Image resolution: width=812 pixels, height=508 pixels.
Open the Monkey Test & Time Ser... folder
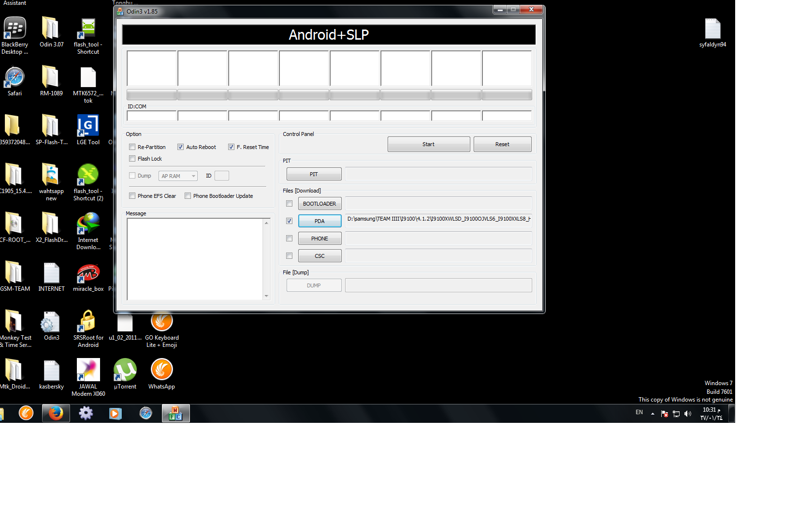tap(14, 329)
